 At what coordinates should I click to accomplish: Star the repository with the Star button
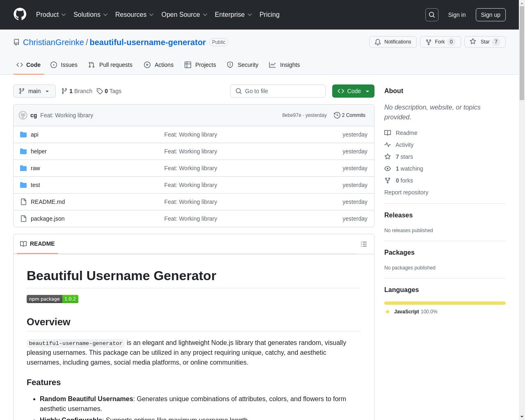point(485,42)
